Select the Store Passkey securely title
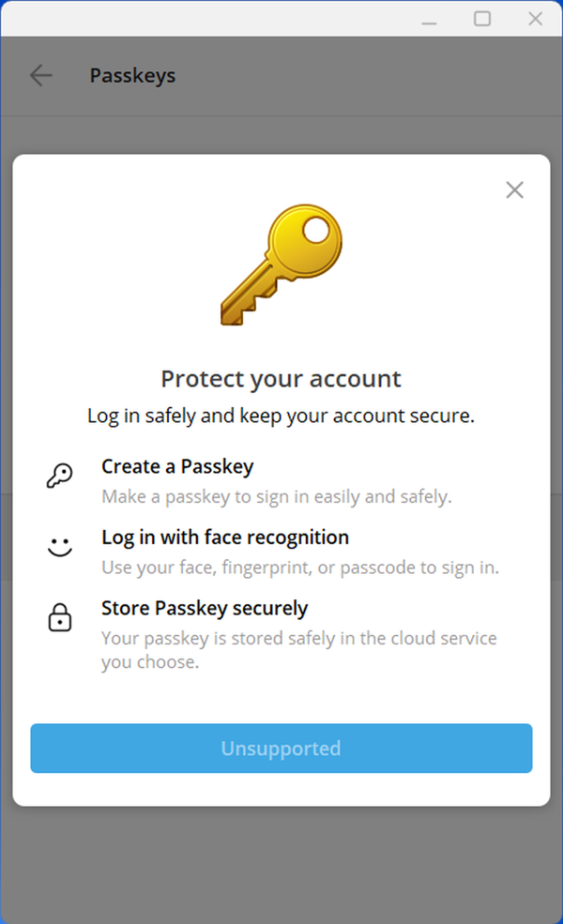 (205, 609)
